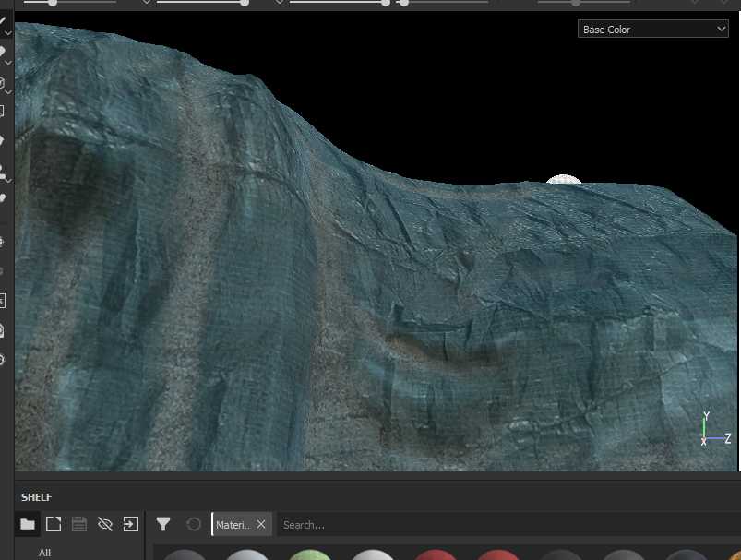Open the Shelf filter funnel icon
741x560 pixels.
[163, 524]
